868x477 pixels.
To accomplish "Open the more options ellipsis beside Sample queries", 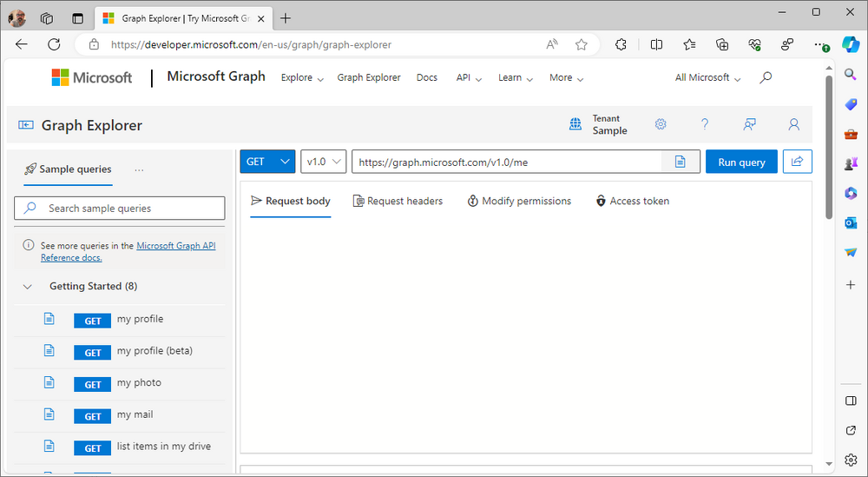I will [x=139, y=169].
